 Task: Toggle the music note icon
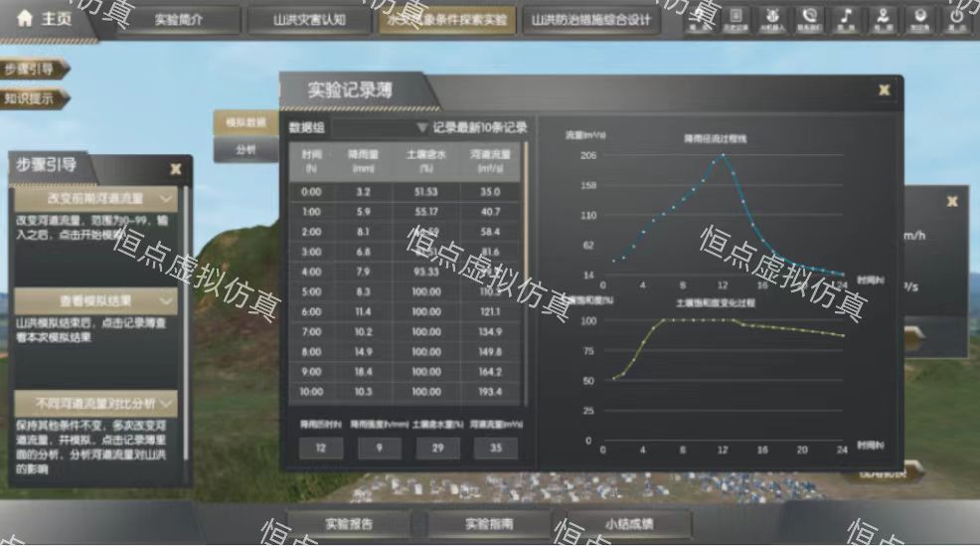coord(846,17)
